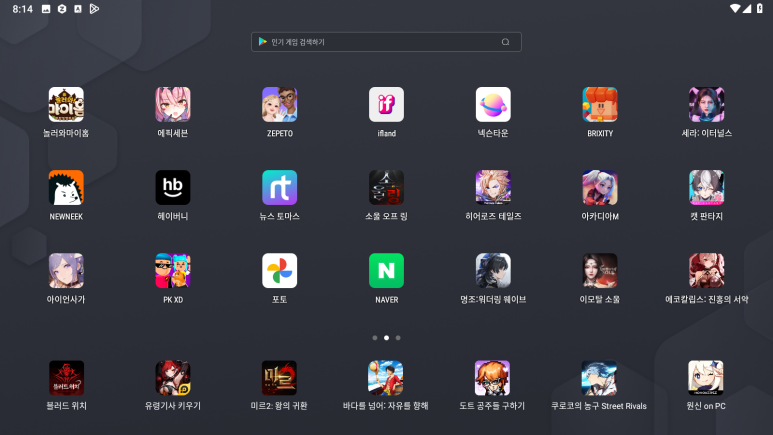
Task: Tap the Wi-Fi status icon
Action: click(x=735, y=8)
